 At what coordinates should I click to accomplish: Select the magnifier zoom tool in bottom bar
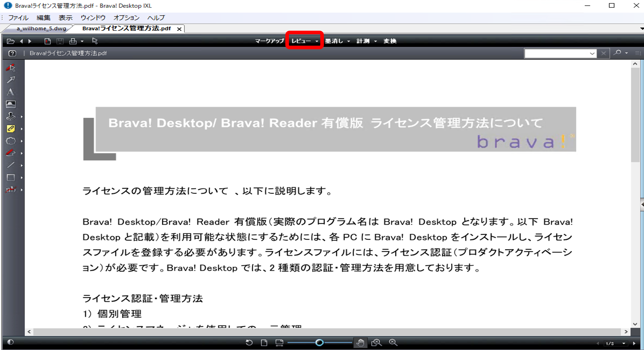[393, 342]
